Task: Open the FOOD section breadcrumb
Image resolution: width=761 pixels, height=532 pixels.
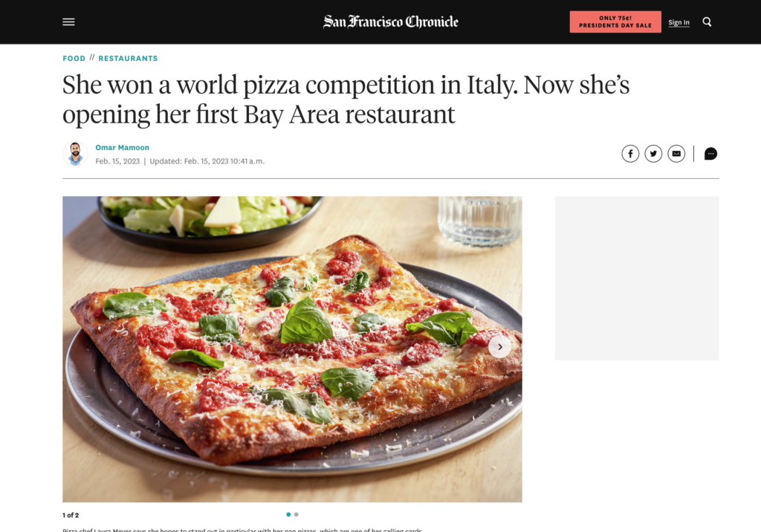Action: (x=74, y=58)
